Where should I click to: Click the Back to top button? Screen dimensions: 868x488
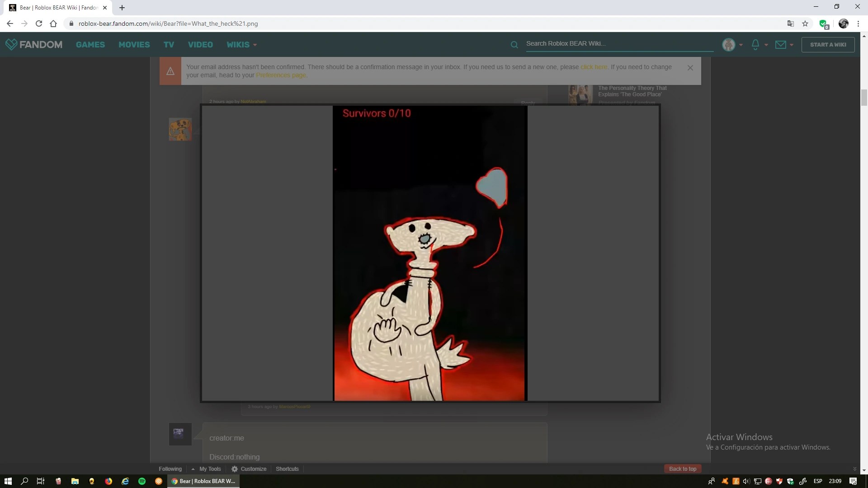coord(682,469)
